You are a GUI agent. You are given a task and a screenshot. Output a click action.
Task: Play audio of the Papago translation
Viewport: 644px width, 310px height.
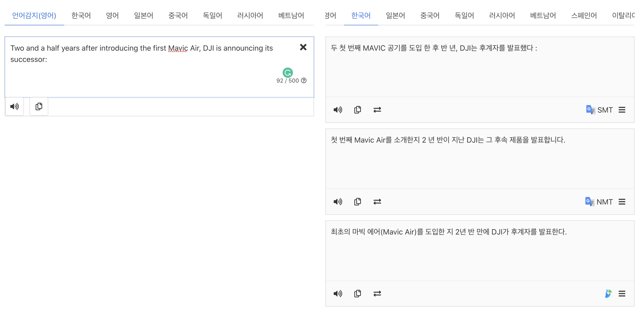tap(337, 293)
